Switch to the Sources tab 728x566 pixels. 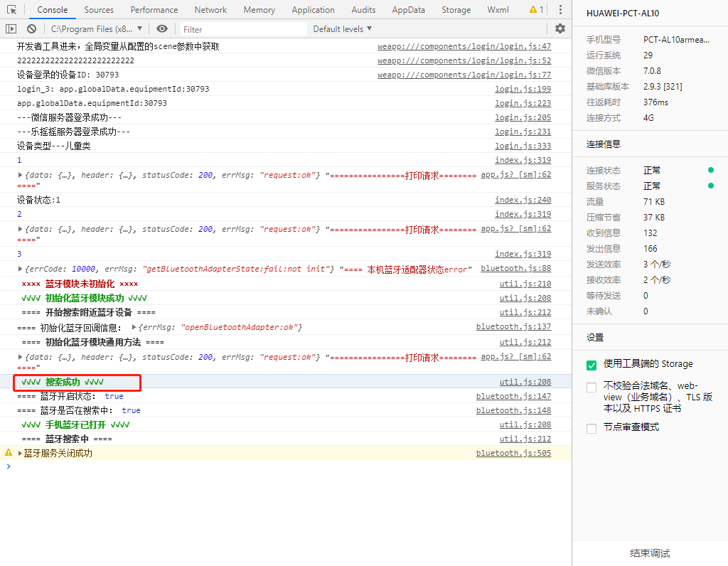99,10
